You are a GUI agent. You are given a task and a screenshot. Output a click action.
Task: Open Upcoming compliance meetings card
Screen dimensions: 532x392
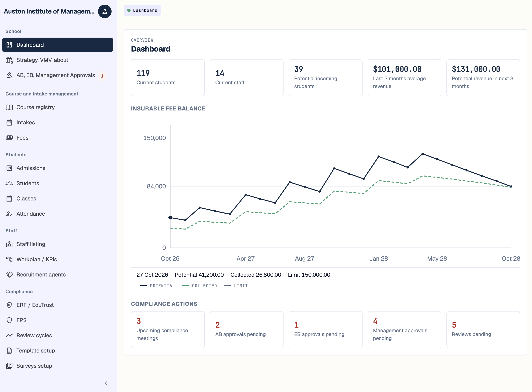tap(168, 330)
